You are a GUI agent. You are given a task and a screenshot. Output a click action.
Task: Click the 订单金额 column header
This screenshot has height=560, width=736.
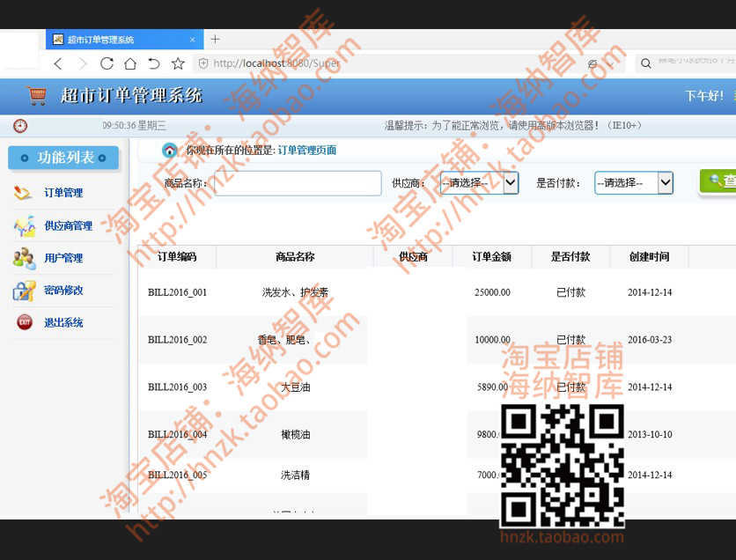pos(491,257)
